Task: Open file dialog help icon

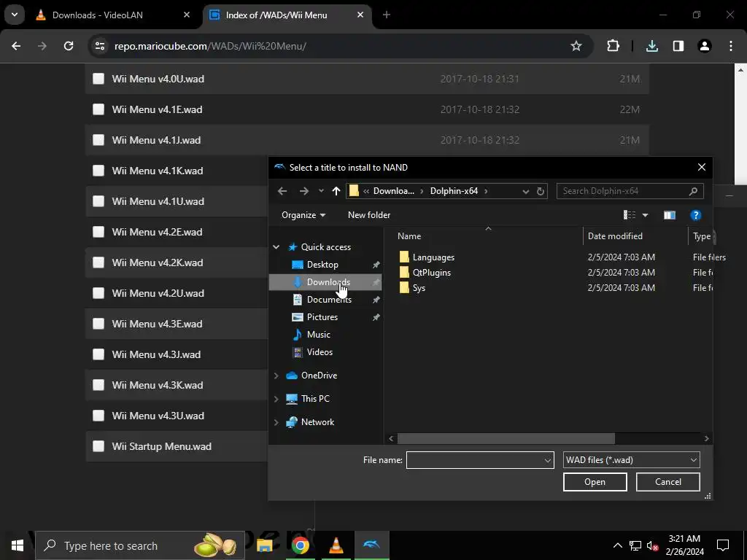Action: [695, 215]
